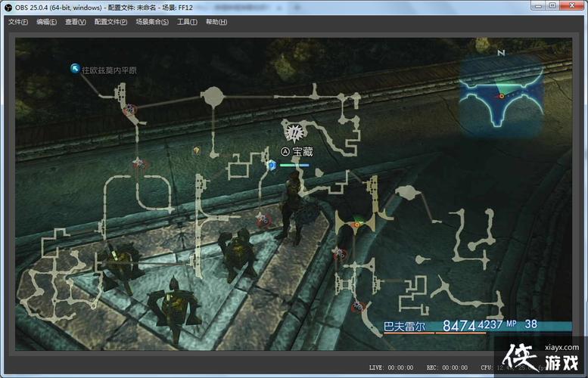The height and width of the screenshot is (378, 588).
Task: Click the N compass indicator above minimap
Action: [501, 53]
